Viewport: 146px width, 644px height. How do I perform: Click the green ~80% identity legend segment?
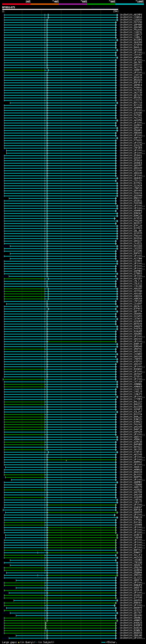click(101, 4)
